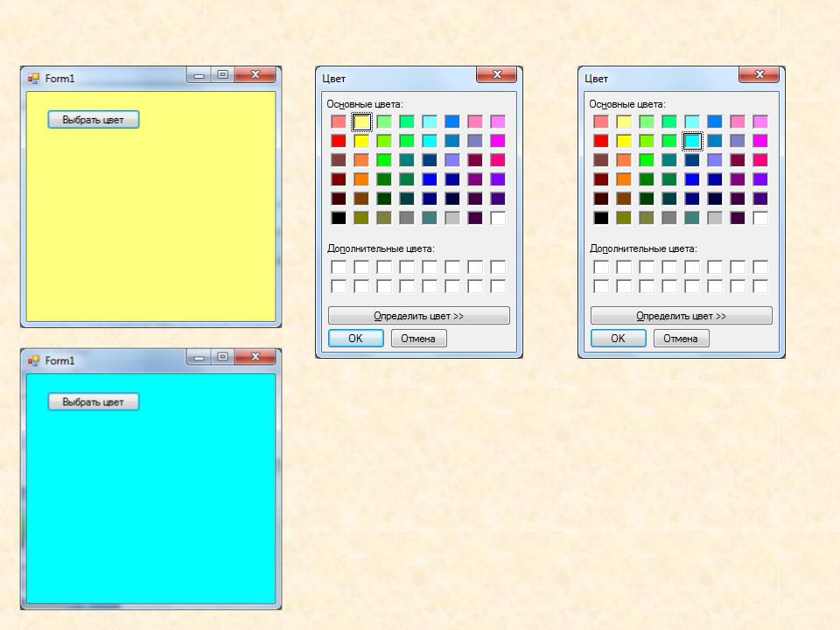
Task: Click Выбрать цвет button in yellow Form1 window
Action: (94, 120)
